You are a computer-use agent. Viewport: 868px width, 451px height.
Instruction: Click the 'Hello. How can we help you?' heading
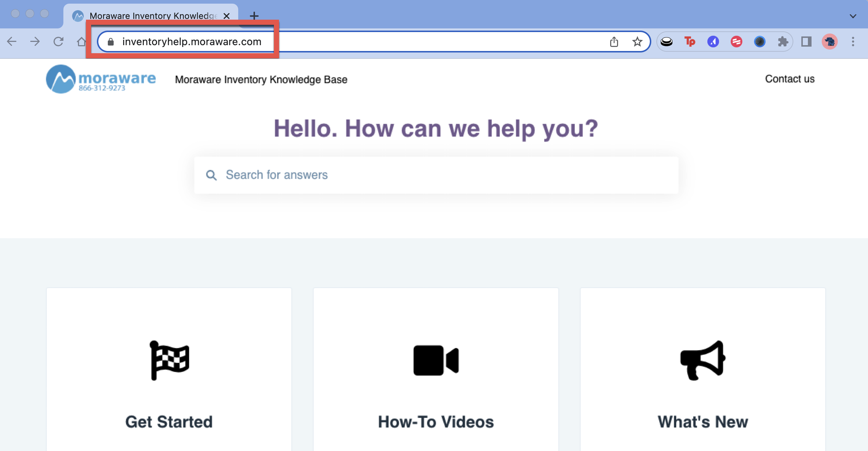click(x=436, y=129)
